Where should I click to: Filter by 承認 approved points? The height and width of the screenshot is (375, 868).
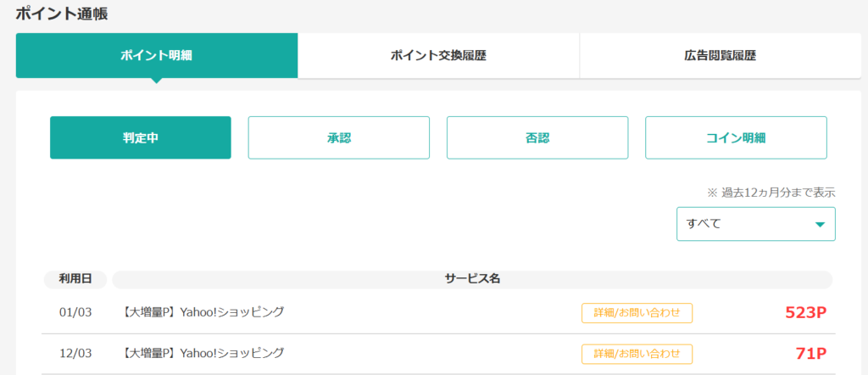click(338, 137)
